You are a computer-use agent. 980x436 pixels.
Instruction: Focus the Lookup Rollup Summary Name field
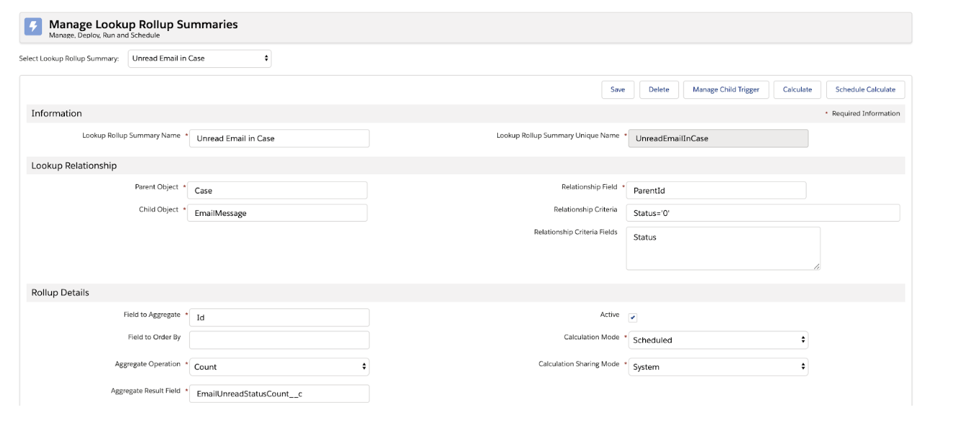[x=279, y=139]
